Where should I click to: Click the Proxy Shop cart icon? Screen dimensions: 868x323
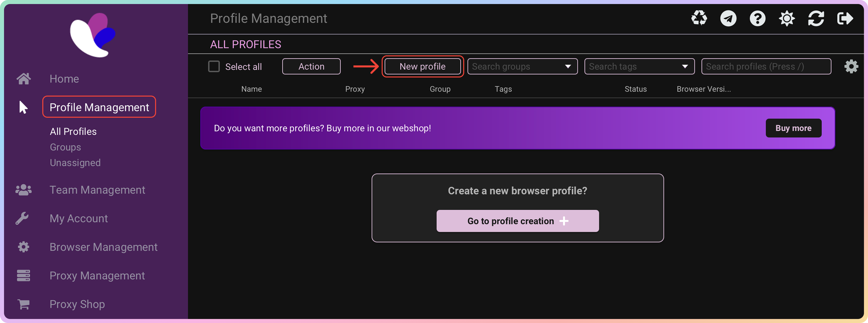[x=23, y=304]
